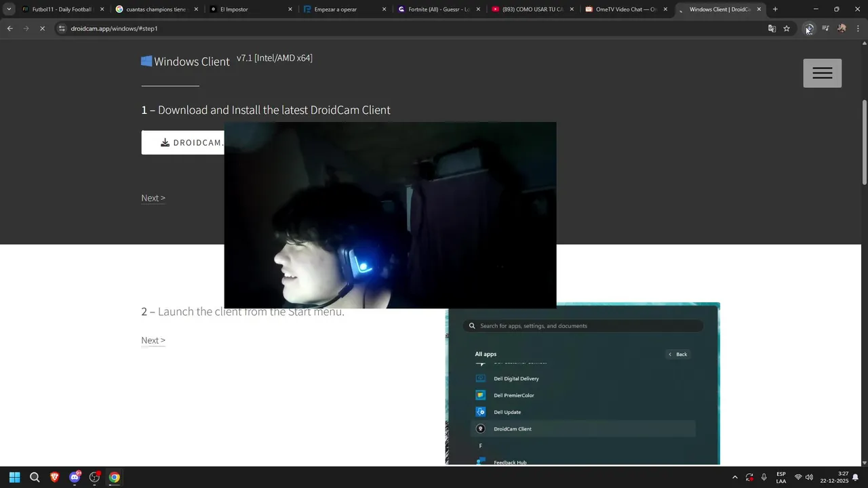868x488 pixels.
Task: Click the address bar with droidcam.app URL
Action: click(407, 28)
